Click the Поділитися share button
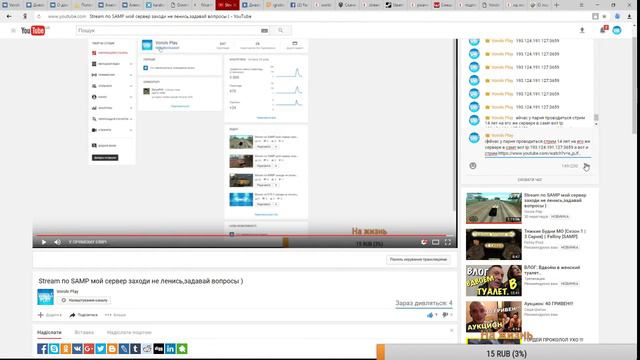Image resolution: width=640 pixels, height=360 pixels. (84, 315)
